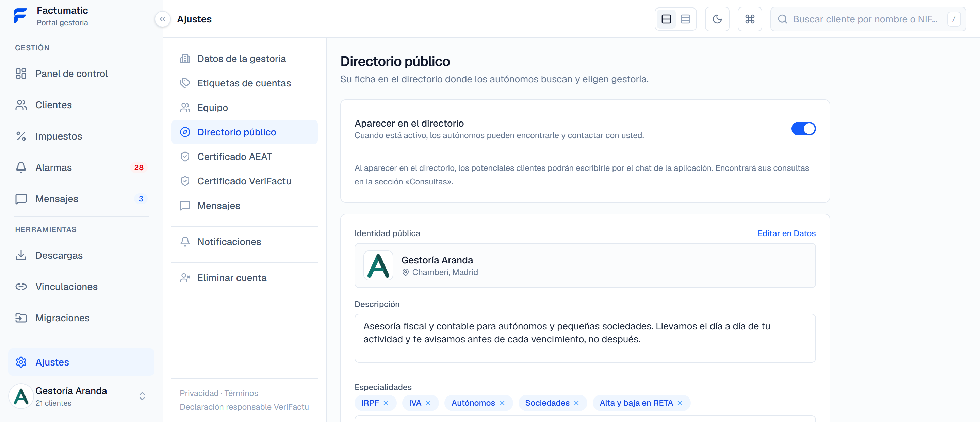Open Notificaciones settings
Viewport: 980px width, 422px height.
(245, 242)
